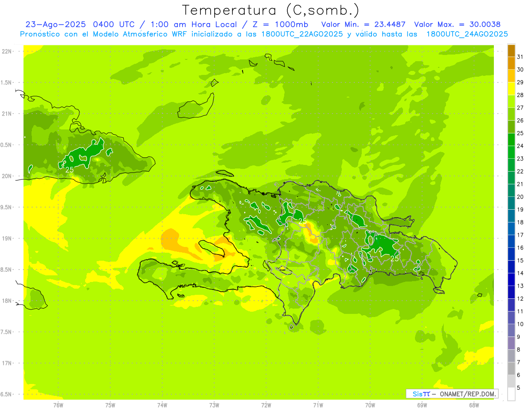Click the '18' value on the color scale
This screenshot has width=532, height=411.
(x=520, y=222)
